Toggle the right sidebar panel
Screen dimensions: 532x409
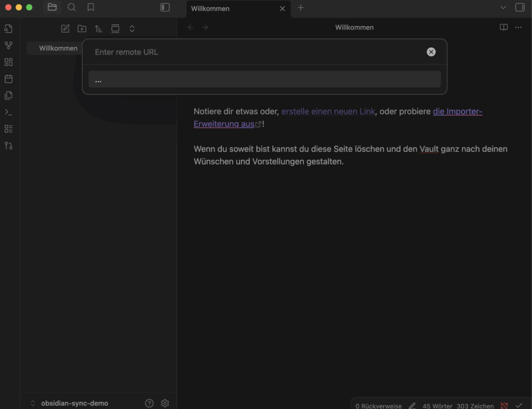coord(520,8)
